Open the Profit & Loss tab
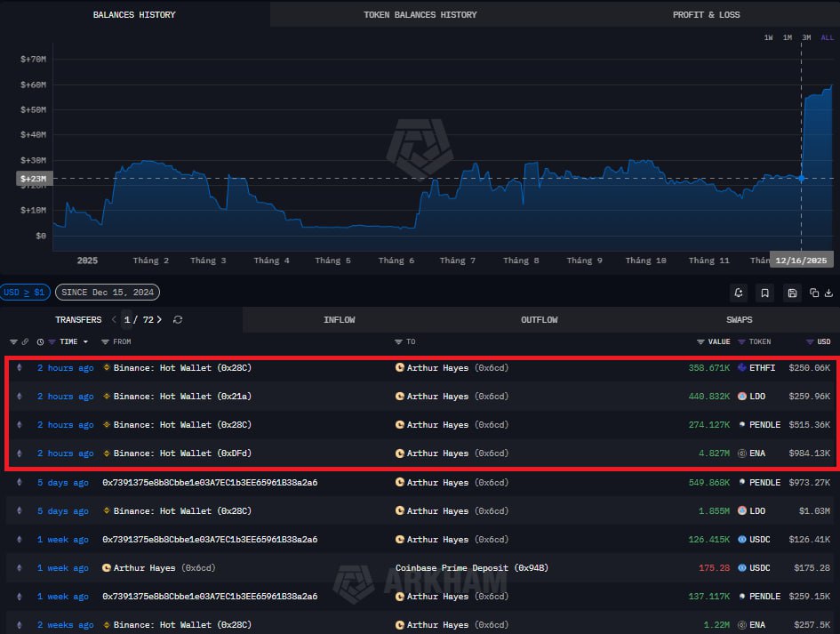Screen dimensions: 840x634 tap(706, 14)
